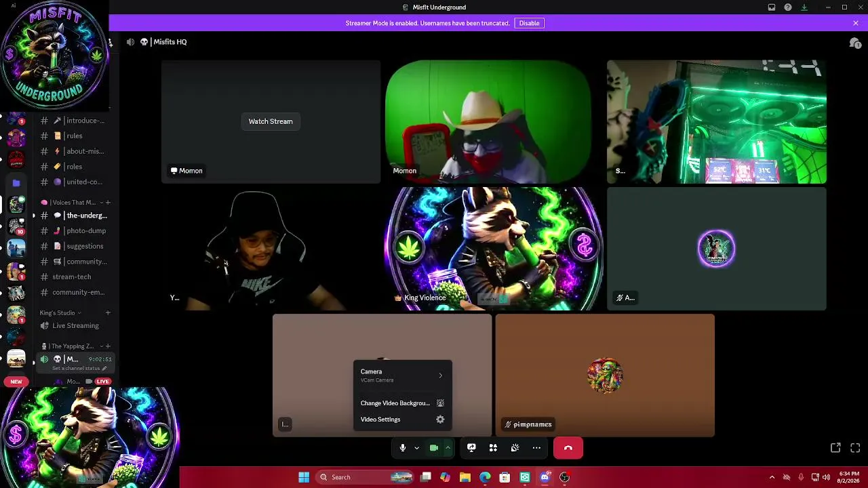Open the system volume control in tray
The height and width of the screenshot is (488, 868).
[x=826, y=477]
